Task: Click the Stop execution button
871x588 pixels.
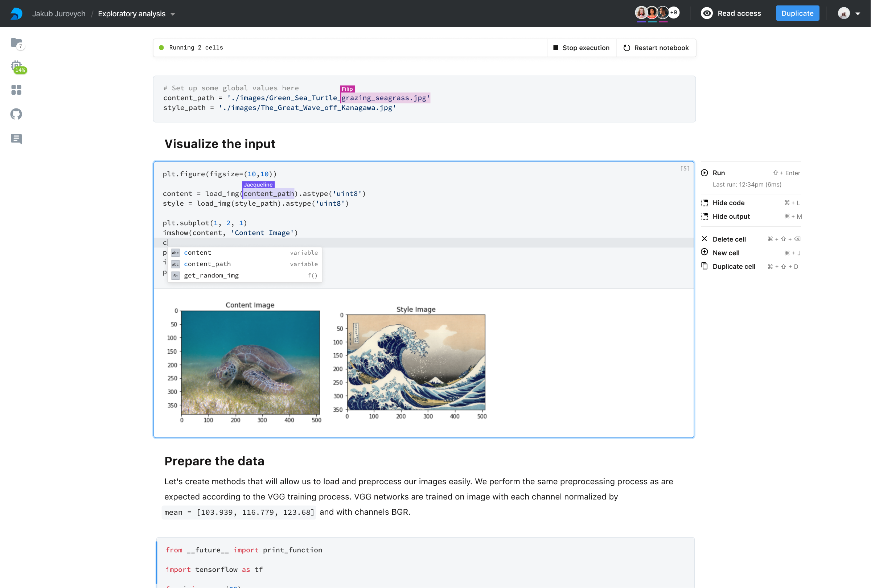Action: point(581,47)
